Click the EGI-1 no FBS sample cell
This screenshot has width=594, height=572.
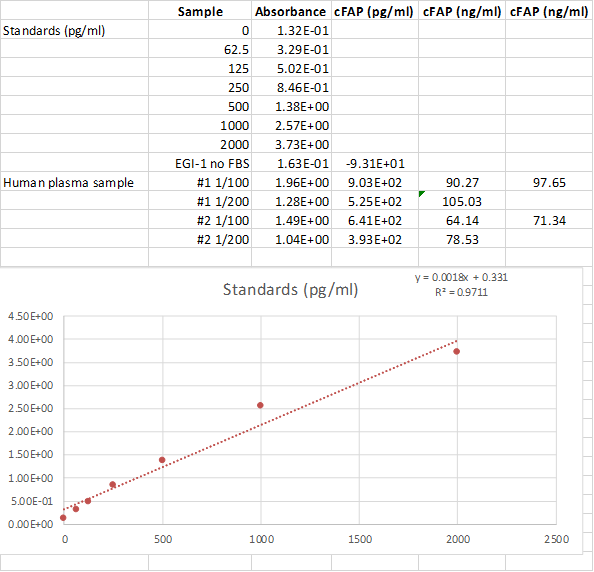click(200, 163)
